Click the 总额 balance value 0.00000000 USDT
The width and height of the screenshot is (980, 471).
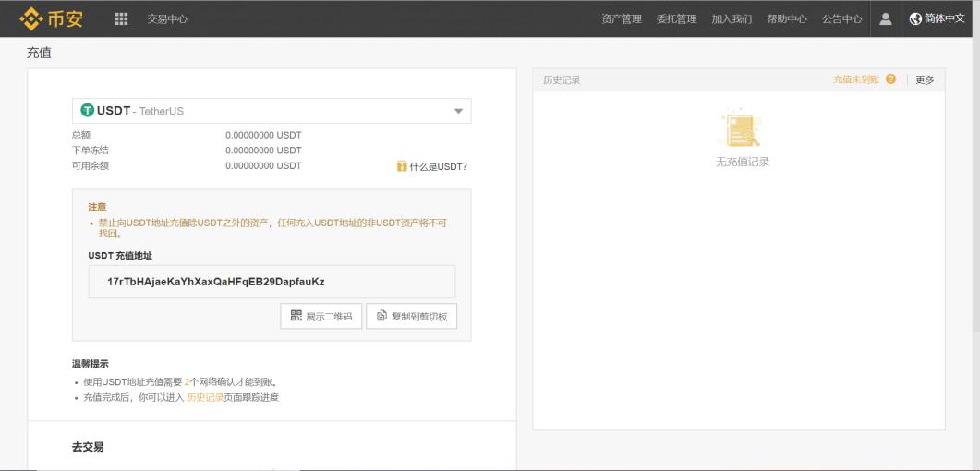tap(263, 135)
